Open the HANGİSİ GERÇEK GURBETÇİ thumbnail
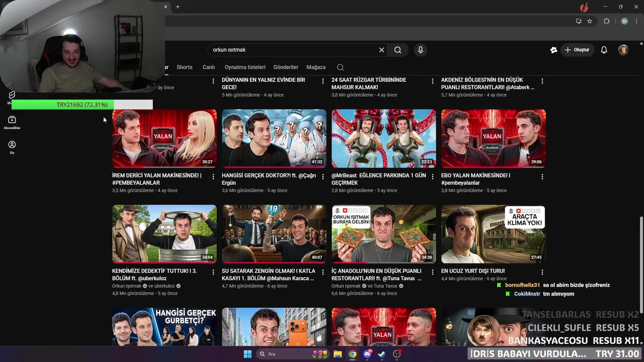This screenshot has height=362, width=644. [x=165, y=326]
